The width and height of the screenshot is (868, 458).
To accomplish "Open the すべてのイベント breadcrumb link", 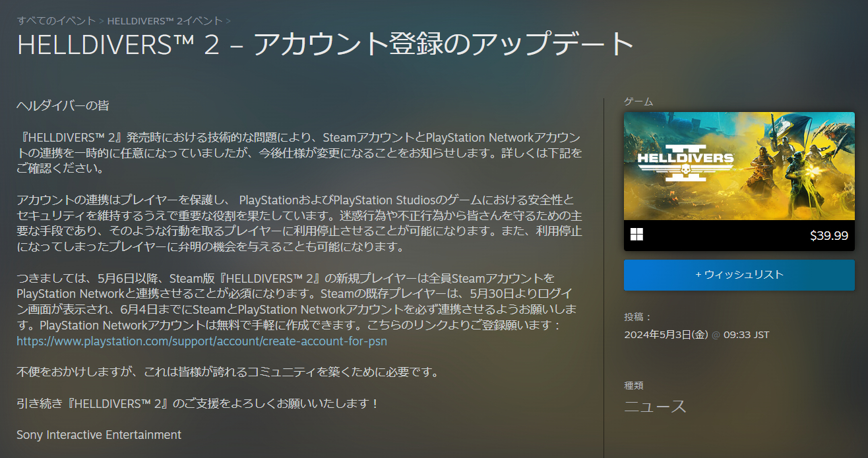I will click(55, 20).
